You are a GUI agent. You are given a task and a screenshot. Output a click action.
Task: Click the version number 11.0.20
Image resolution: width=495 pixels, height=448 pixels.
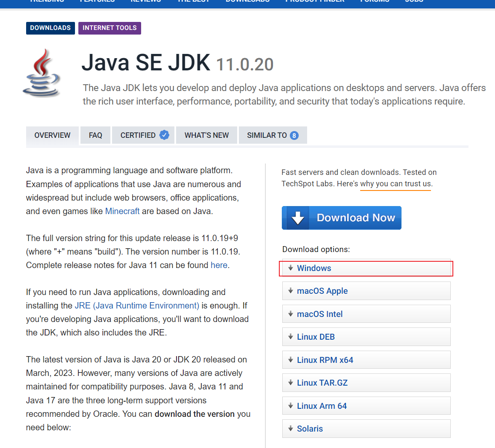point(245,64)
